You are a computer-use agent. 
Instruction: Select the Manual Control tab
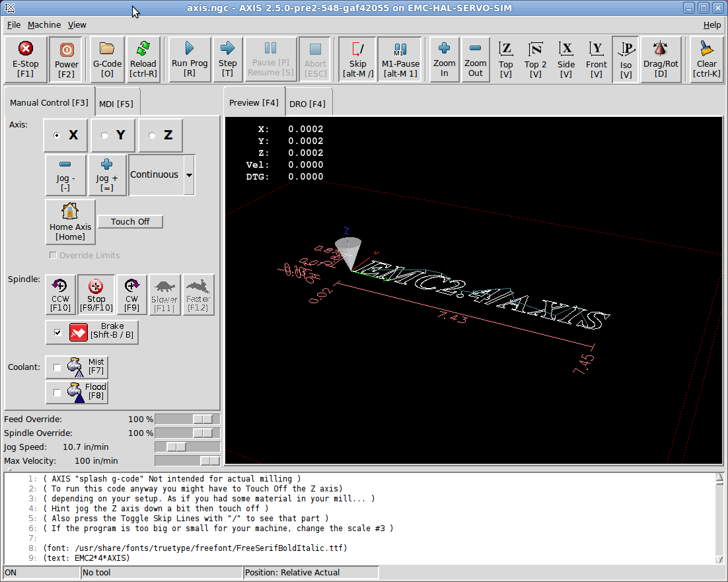tap(49, 102)
